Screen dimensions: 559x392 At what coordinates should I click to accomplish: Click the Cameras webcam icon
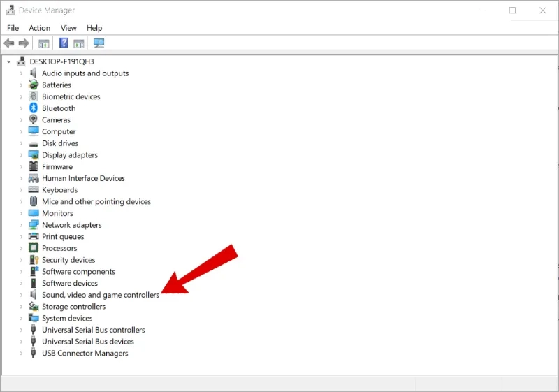34,119
